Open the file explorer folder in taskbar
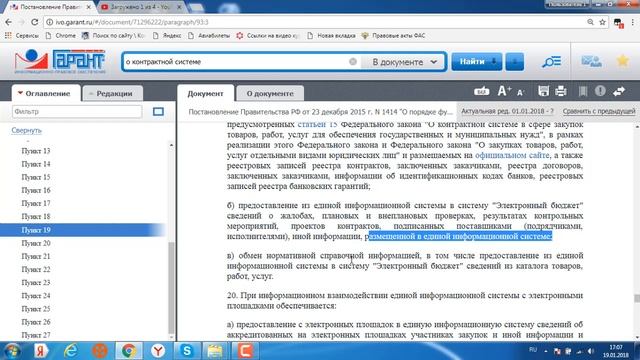Image resolution: width=640 pixels, height=360 pixels. 215,351
